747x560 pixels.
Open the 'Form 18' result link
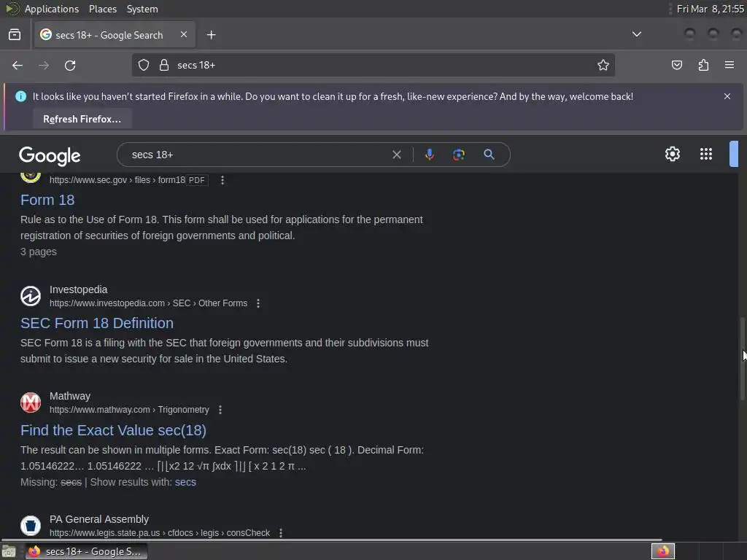tap(47, 200)
